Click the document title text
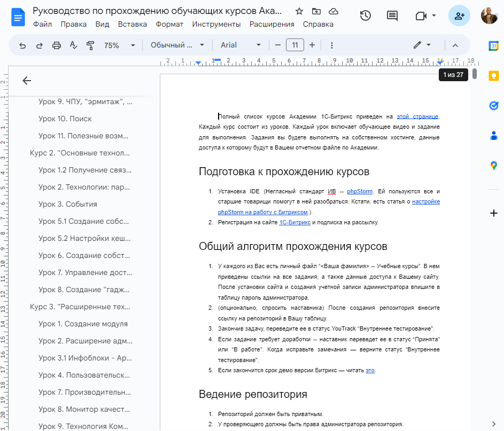The width and height of the screenshot is (504, 431). click(157, 11)
